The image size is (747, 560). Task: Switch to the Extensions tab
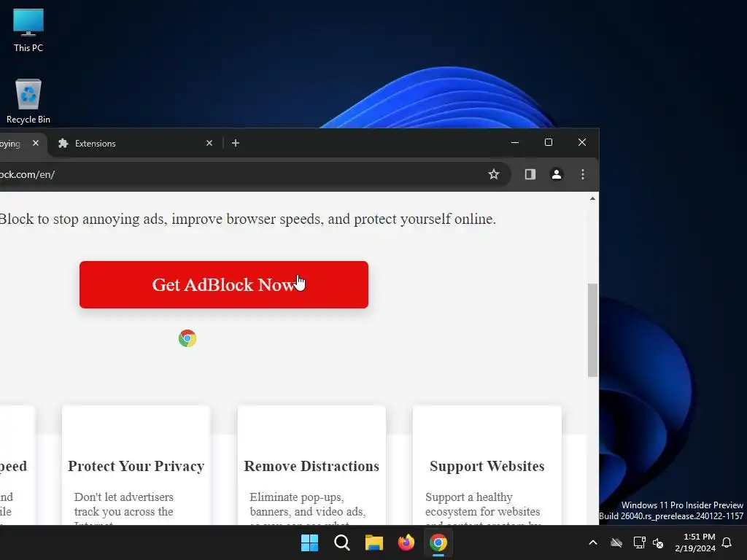click(135, 144)
